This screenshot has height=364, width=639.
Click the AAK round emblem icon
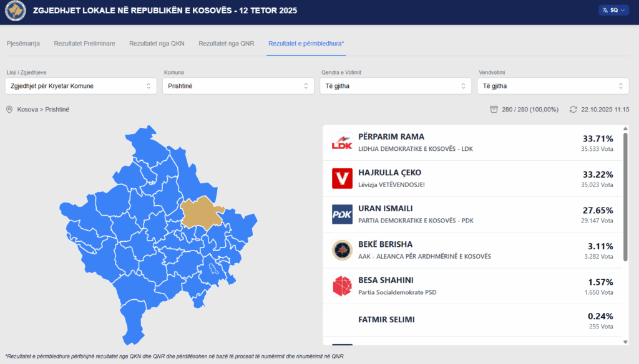pyautogui.click(x=342, y=250)
